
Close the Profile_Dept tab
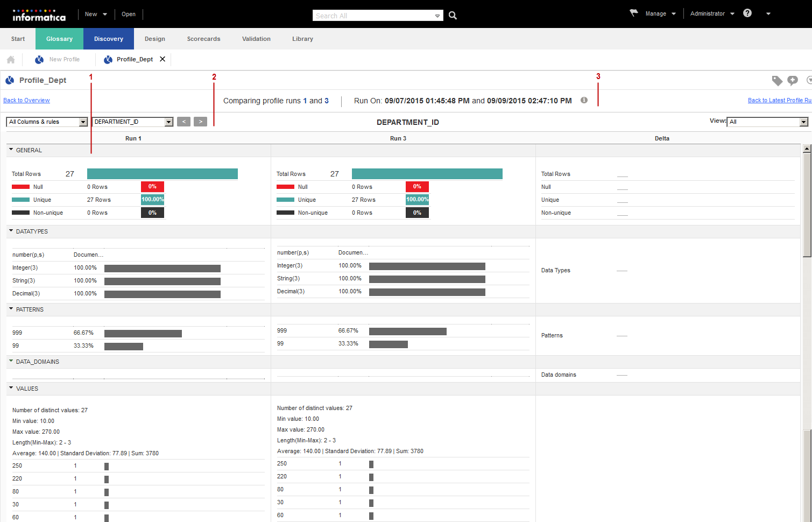tap(163, 59)
